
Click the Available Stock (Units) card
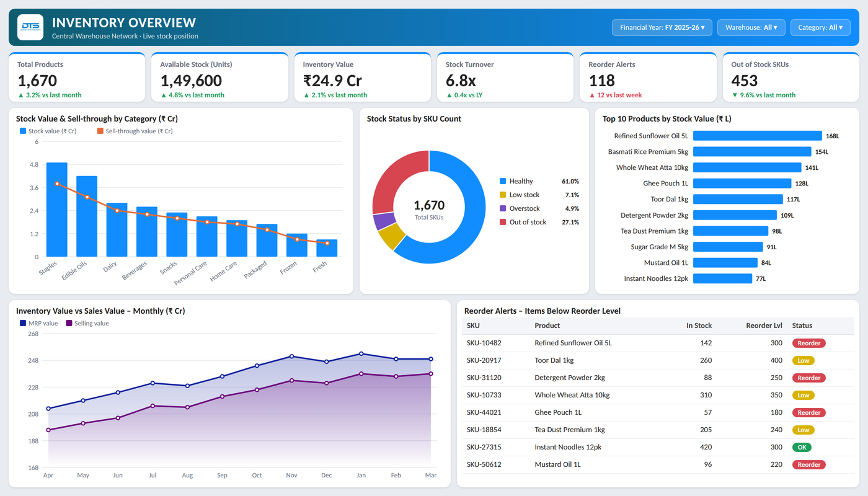(x=219, y=77)
